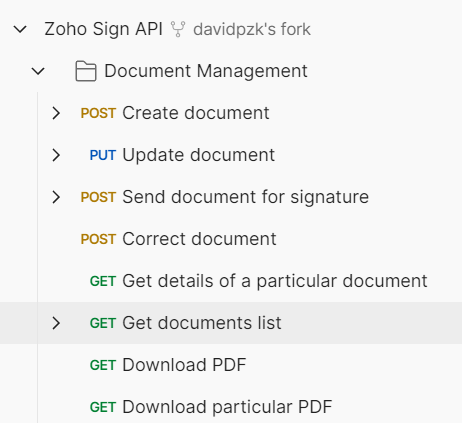Collapse the Zoho Sign API collection
Viewport: 462px width, 423px height.
coord(20,29)
